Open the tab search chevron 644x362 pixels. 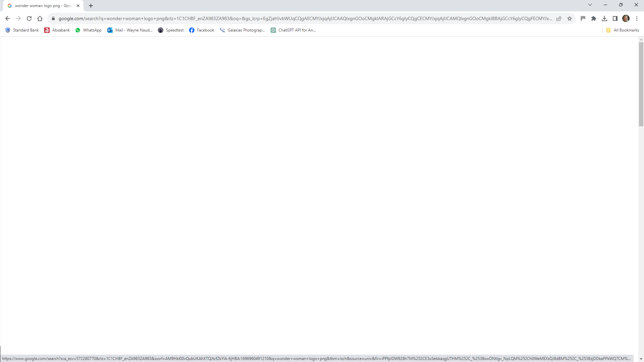pos(590,5)
